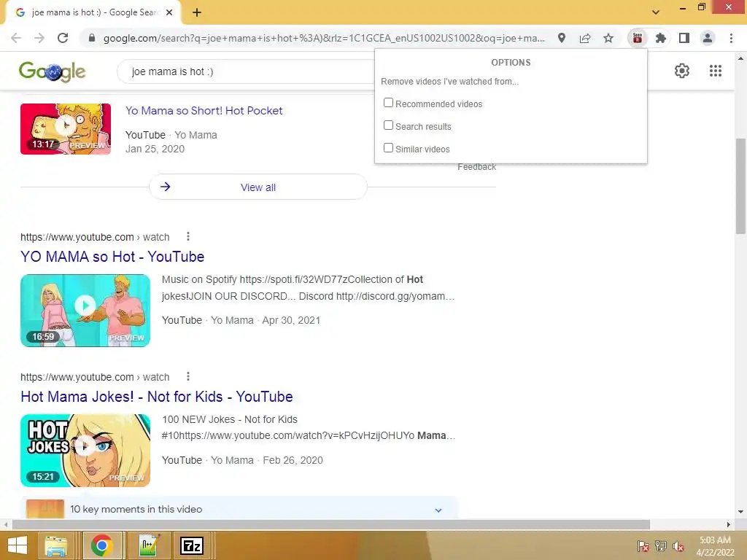Open YO MAMA so Hot - YouTube link

pyautogui.click(x=112, y=257)
